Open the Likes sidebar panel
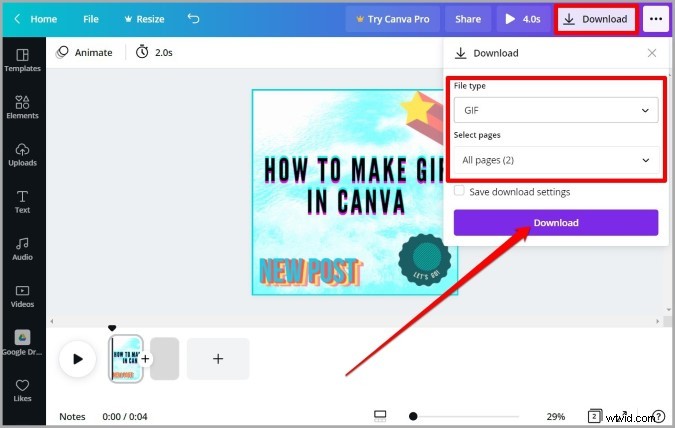This screenshot has height=428, width=675. point(22,390)
